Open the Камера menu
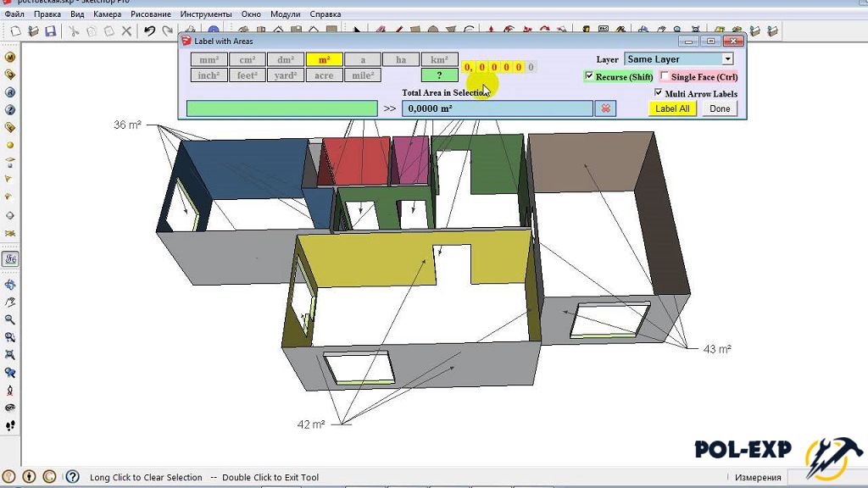Screen dimensions: 868x488 [x=107, y=14]
